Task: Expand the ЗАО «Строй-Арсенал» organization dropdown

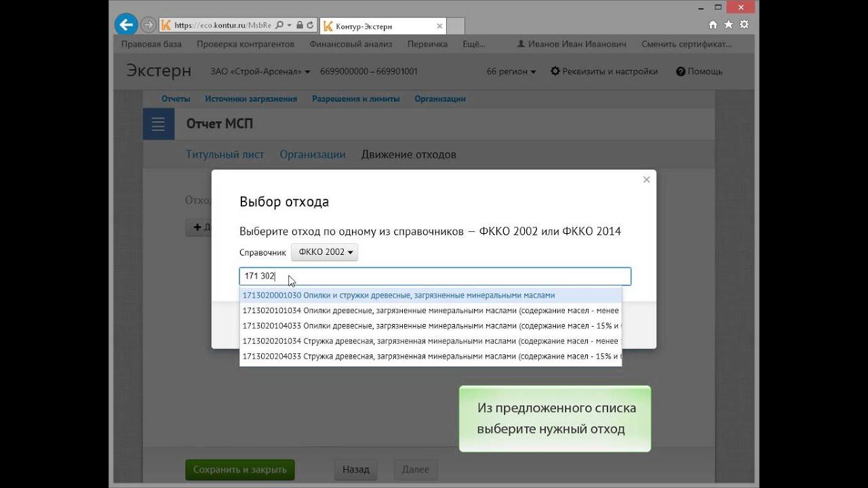Action: tap(260, 71)
